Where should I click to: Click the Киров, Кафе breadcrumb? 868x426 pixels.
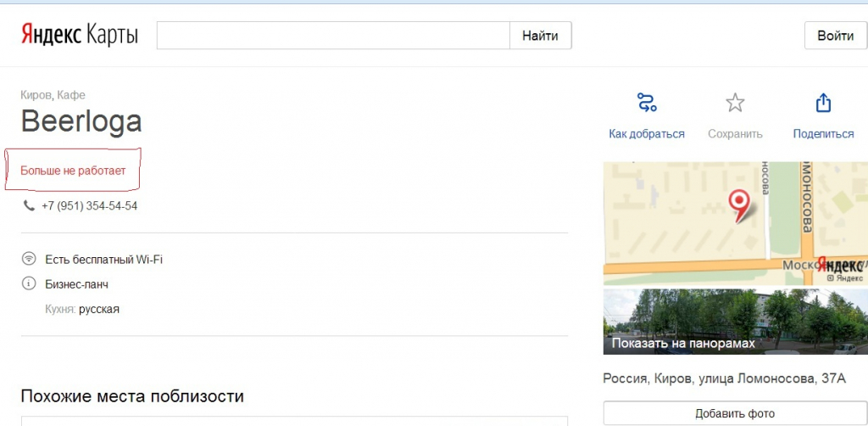[53, 95]
